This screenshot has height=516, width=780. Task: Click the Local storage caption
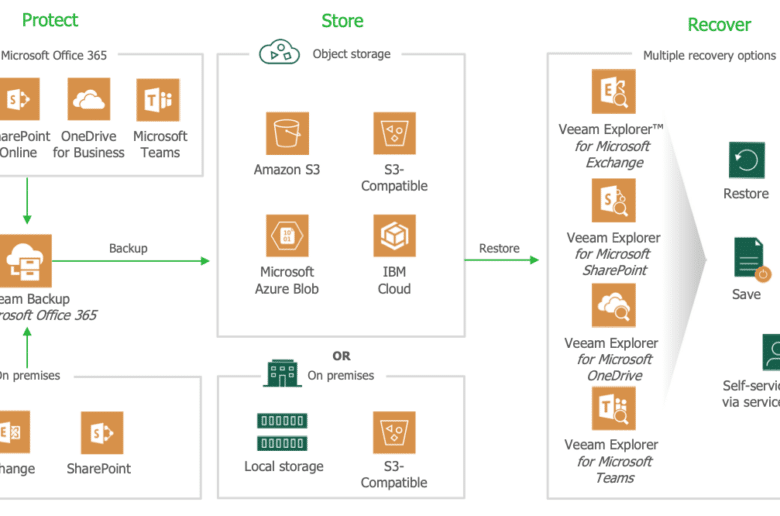(x=284, y=466)
